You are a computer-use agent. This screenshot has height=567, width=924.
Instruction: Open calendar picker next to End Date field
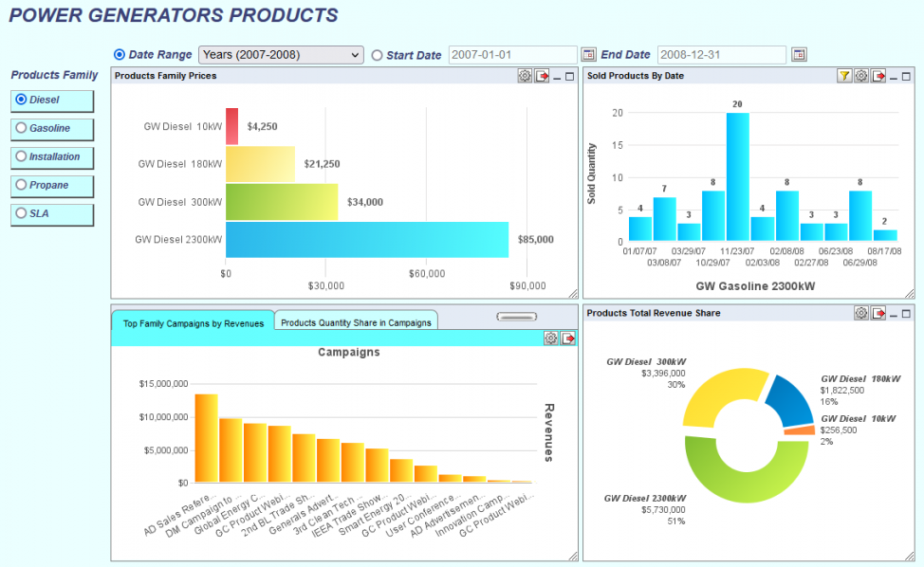click(x=798, y=55)
